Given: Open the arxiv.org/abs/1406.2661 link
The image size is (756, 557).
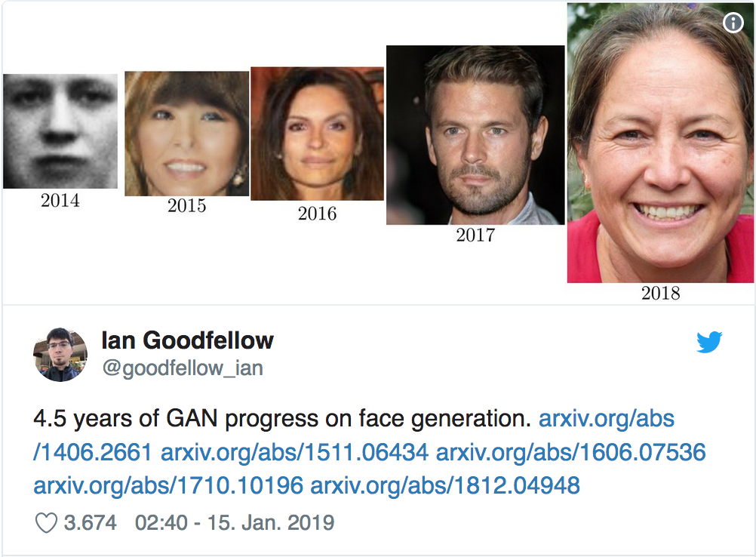Looking at the screenshot, I should coord(94,453).
